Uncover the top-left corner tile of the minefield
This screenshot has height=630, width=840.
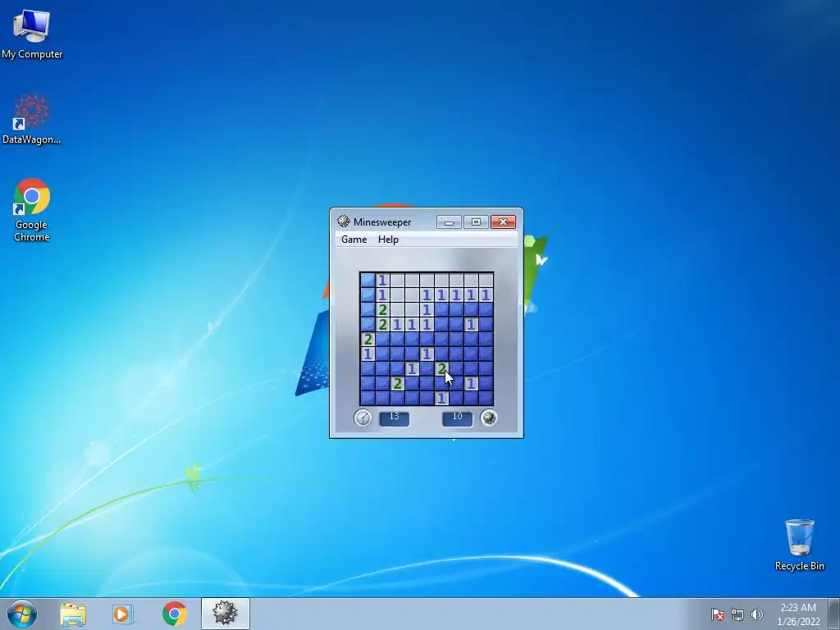[367, 280]
